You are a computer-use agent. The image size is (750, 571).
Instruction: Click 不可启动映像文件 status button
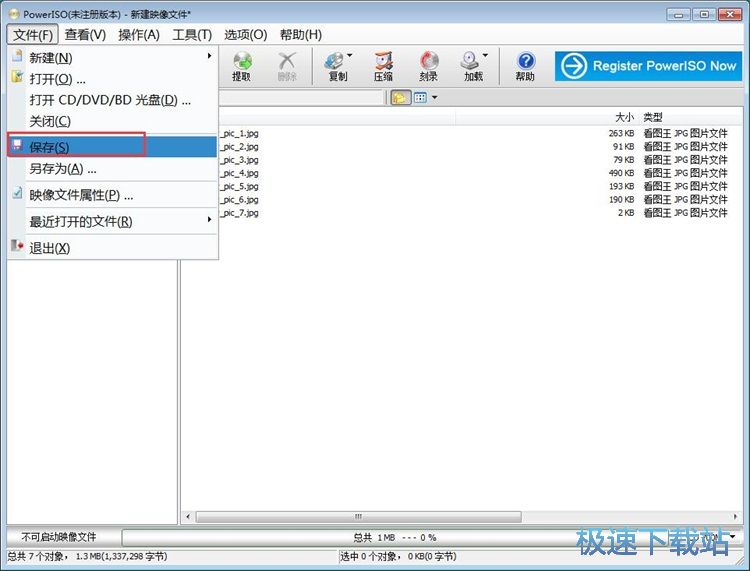59,538
